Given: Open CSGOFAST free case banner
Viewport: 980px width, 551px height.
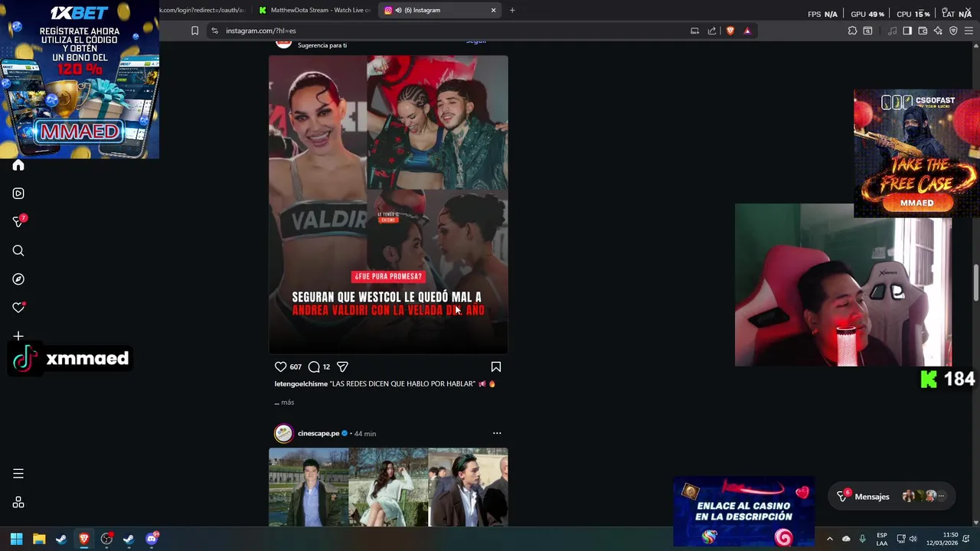Looking at the screenshot, I should pyautogui.click(x=916, y=154).
